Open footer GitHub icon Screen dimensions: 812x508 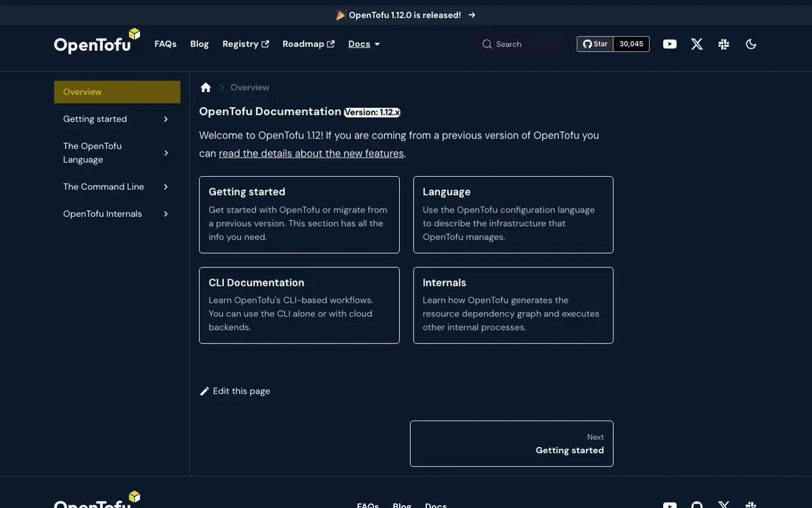tap(697, 505)
